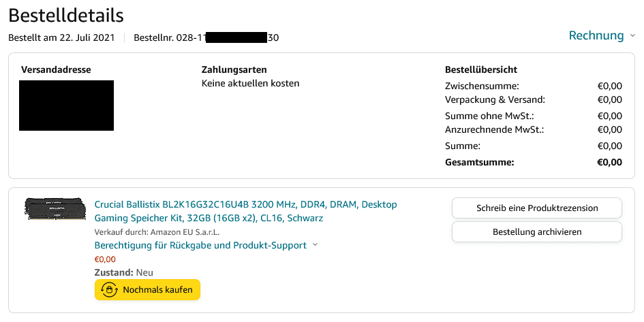644x322 pixels.
Task: Expand the Rechnung dropdown chevron
Action: tap(632, 35)
